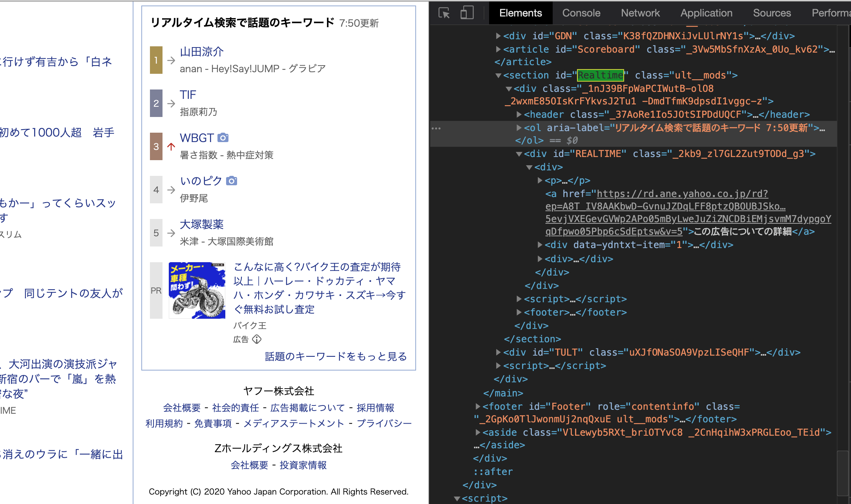Open the 山田涼介 keyword link
851x504 pixels.
[202, 51]
